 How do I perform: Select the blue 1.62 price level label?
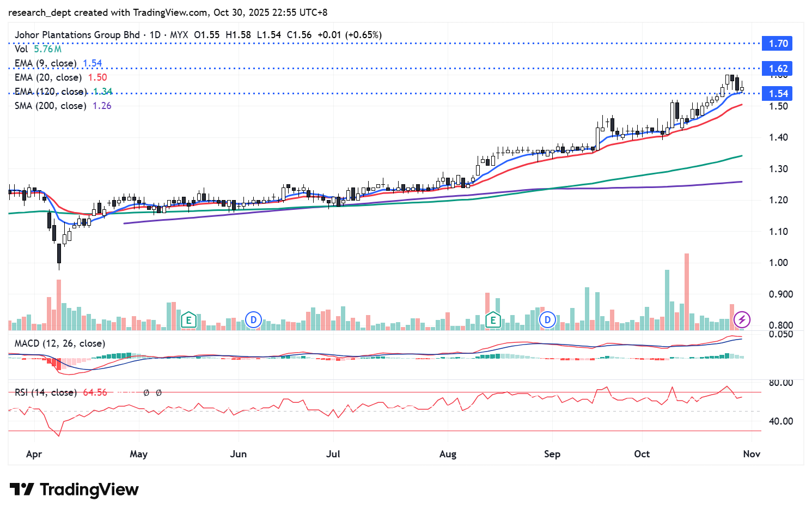[x=778, y=69]
